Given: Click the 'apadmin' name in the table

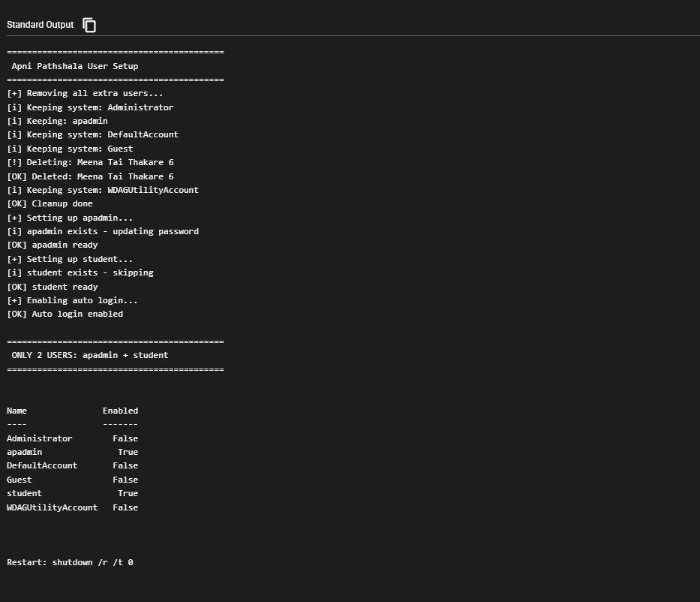Looking at the screenshot, I should tap(24, 452).
